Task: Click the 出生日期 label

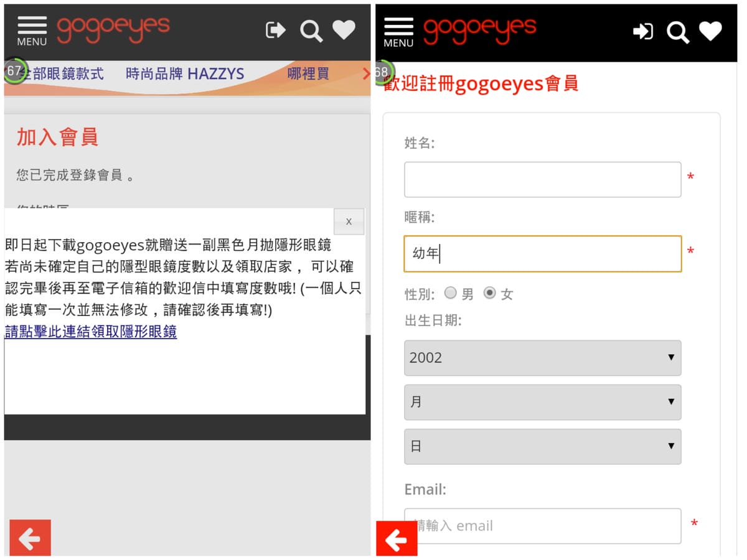Action: coord(433,320)
